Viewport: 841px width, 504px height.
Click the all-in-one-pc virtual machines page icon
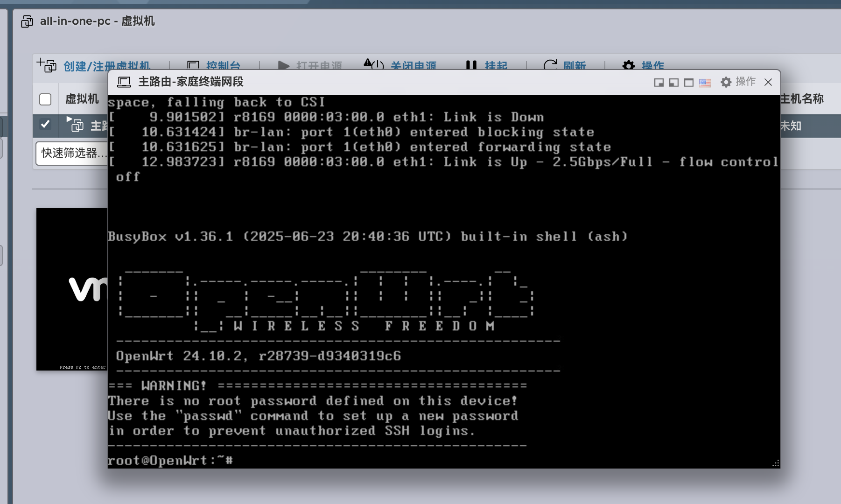27,21
